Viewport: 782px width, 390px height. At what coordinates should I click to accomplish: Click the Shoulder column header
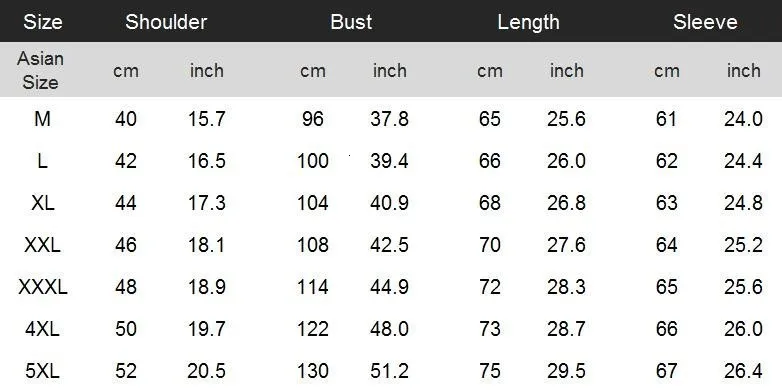(166, 22)
